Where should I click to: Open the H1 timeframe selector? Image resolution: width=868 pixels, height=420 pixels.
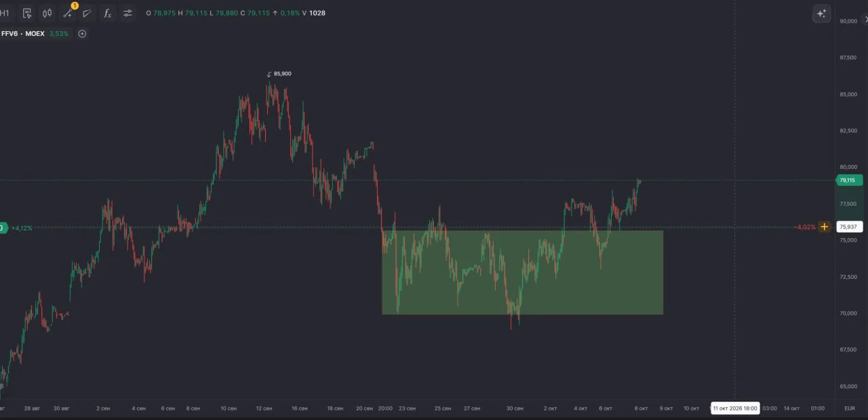5,13
